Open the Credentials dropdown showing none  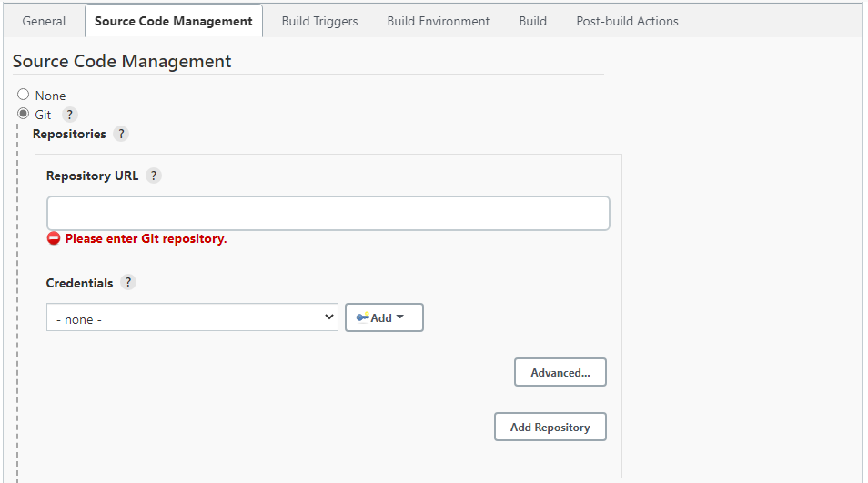[x=192, y=317]
